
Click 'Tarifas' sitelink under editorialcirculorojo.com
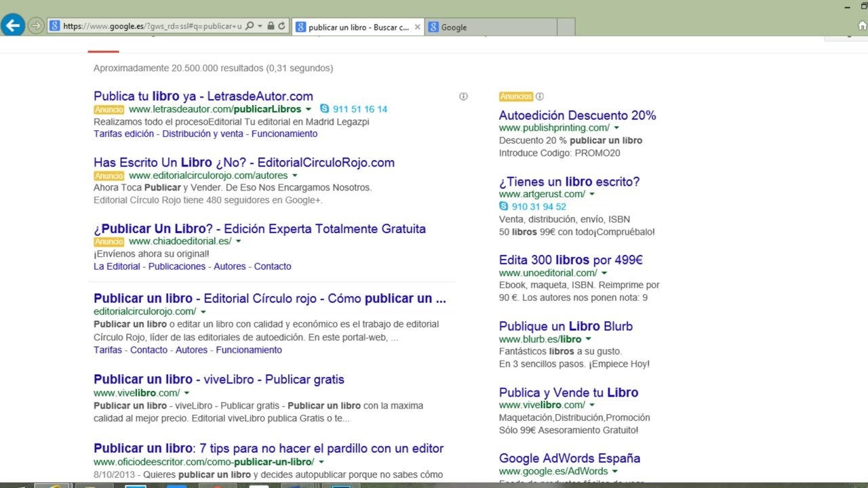click(108, 350)
